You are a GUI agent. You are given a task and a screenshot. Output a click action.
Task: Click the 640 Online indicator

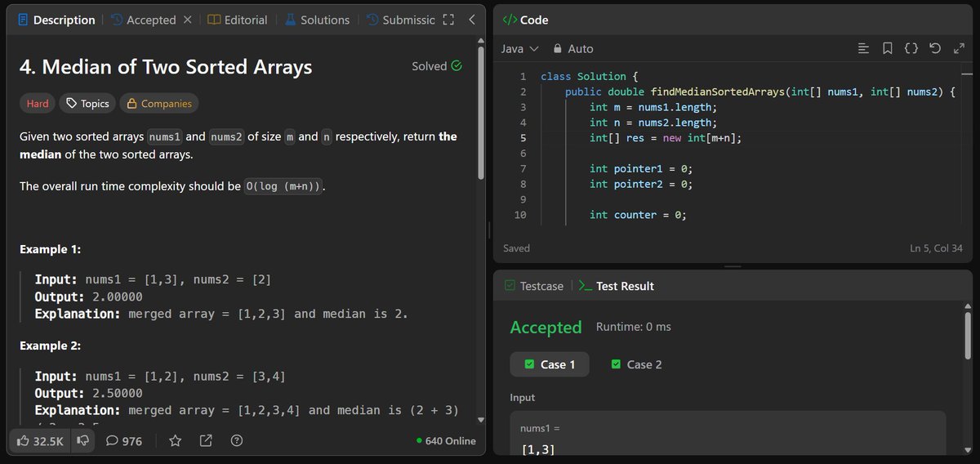click(x=446, y=441)
